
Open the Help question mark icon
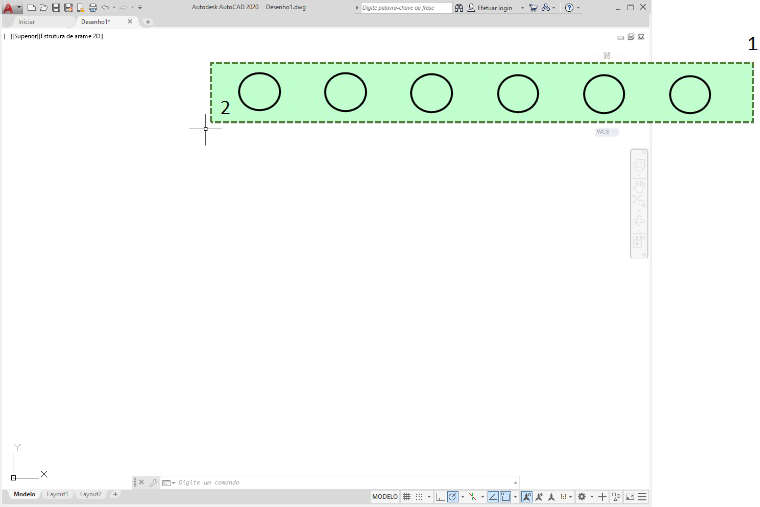[569, 8]
